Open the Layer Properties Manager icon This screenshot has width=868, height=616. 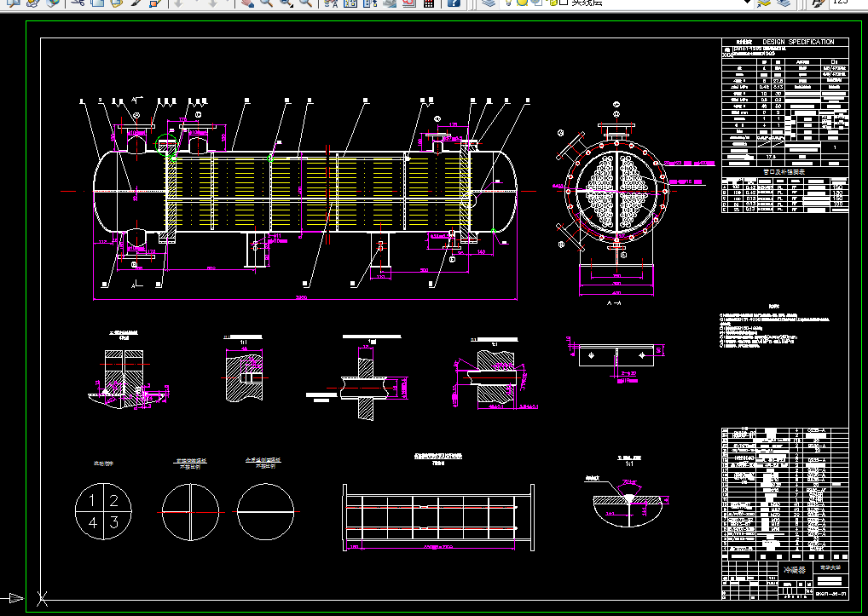click(x=489, y=3)
